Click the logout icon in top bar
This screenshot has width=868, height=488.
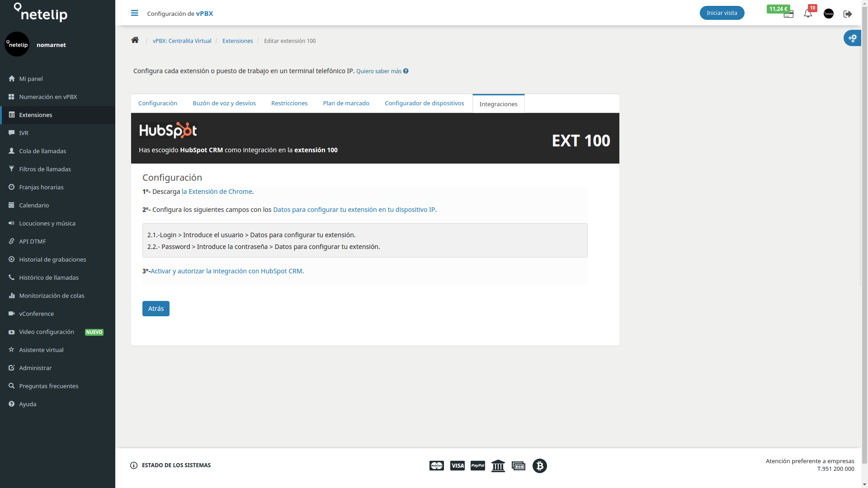click(x=848, y=14)
